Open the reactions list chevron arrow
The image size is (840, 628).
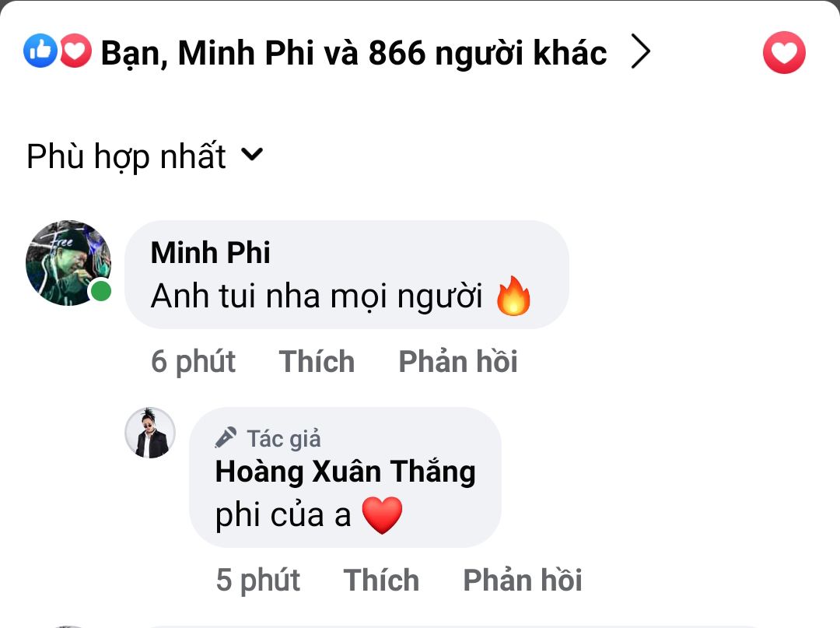click(x=640, y=51)
